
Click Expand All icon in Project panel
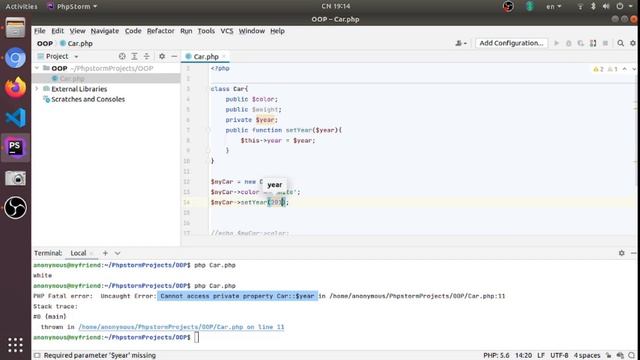pyautogui.click(x=134, y=56)
